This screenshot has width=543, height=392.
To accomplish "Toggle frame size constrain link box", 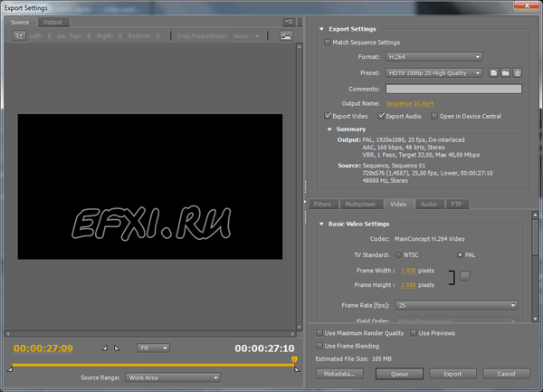I will (x=464, y=276).
